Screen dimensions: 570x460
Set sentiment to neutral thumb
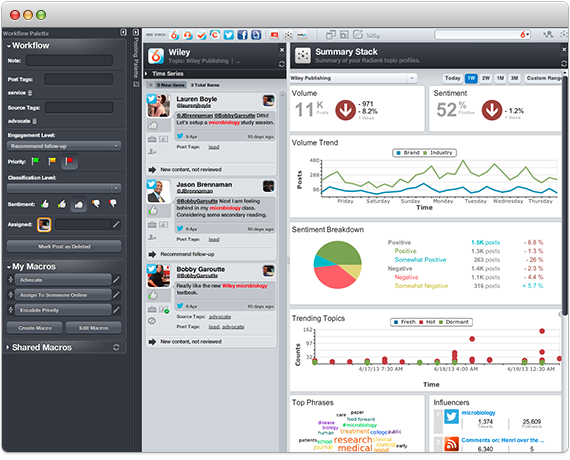tap(79, 204)
